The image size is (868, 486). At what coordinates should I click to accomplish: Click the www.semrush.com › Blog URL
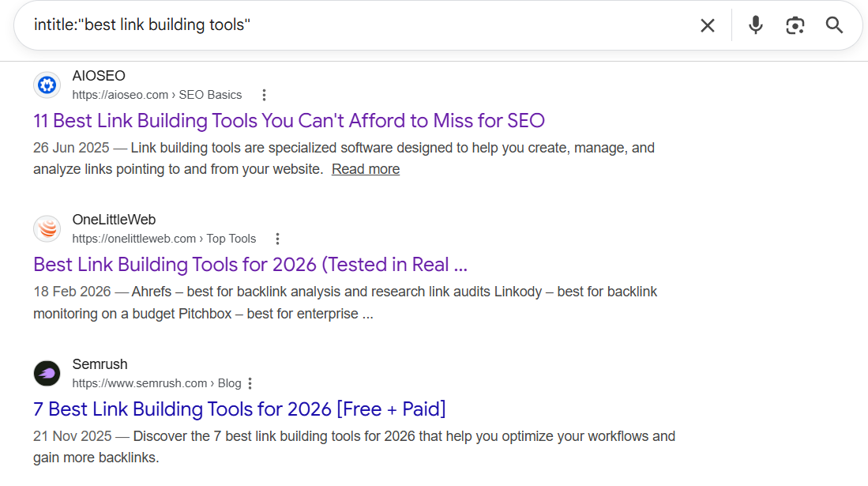156,383
